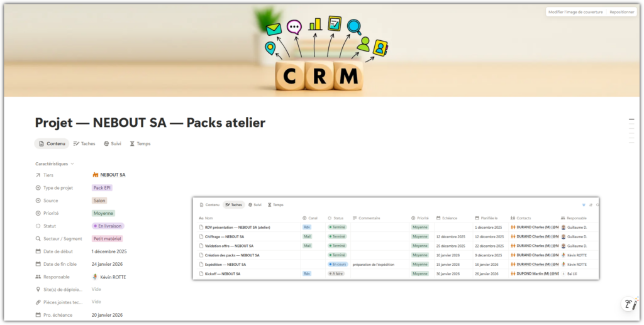Click the Planifiée le column header
Viewport: 644px width, 325px height.
coord(486,218)
